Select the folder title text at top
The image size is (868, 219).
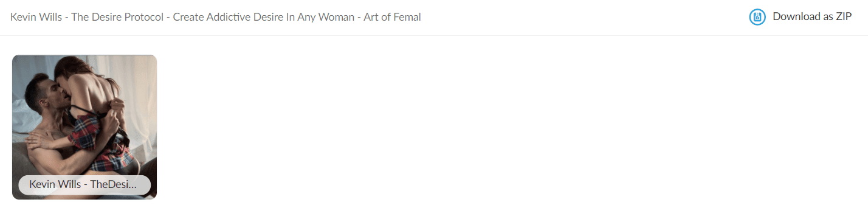(216, 17)
